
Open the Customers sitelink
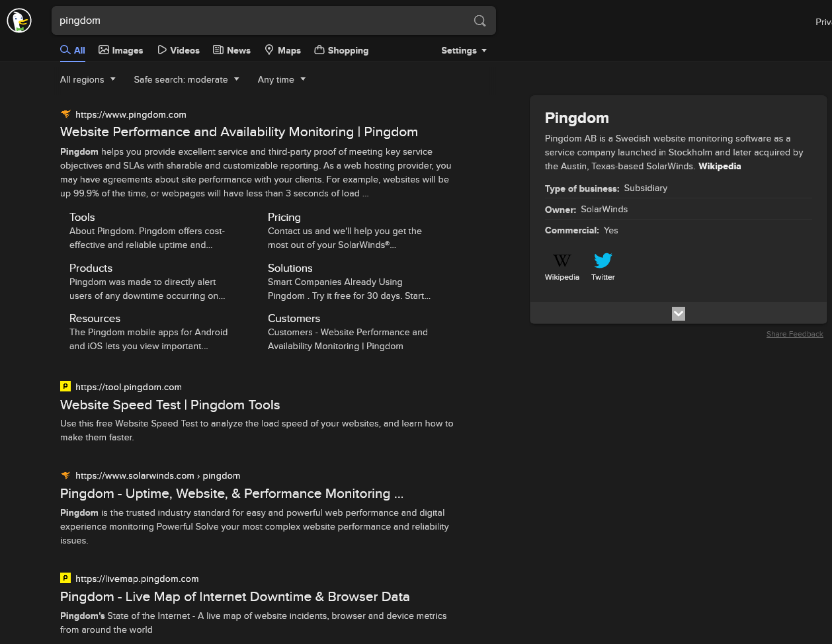pos(294,318)
